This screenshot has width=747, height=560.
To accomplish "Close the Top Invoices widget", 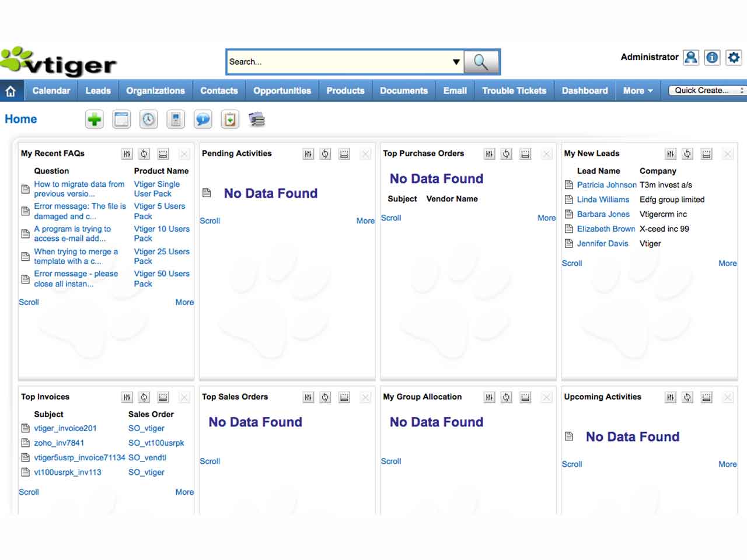I will [x=184, y=397].
